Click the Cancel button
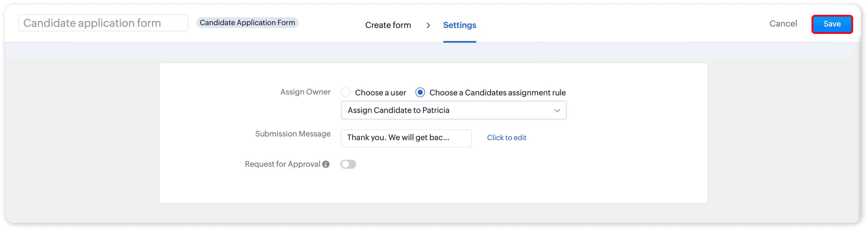Viewport: 868px width, 230px height. coord(783,24)
